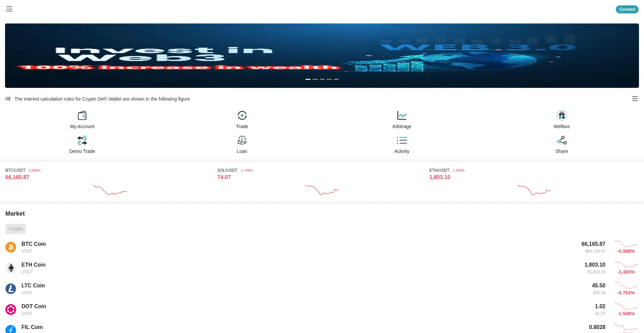
Task: Open the Invest in Web3 banner
Action: (322, 56)
